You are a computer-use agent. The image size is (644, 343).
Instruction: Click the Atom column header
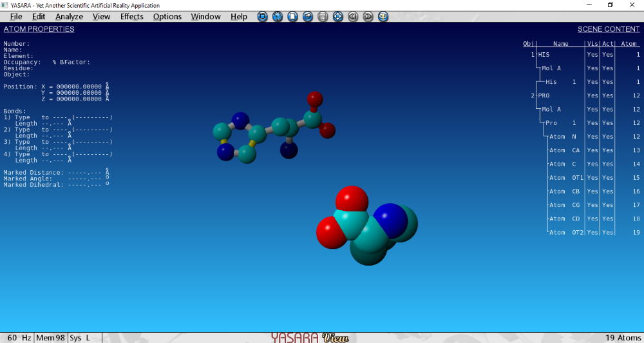tap(629, 44)
